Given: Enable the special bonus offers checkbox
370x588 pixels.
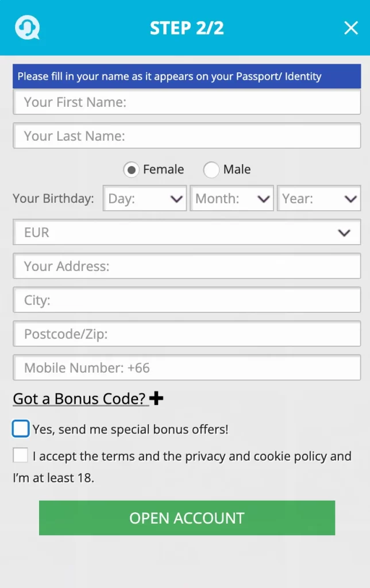Looking at the screenshot, I should (x=20, y=428).
